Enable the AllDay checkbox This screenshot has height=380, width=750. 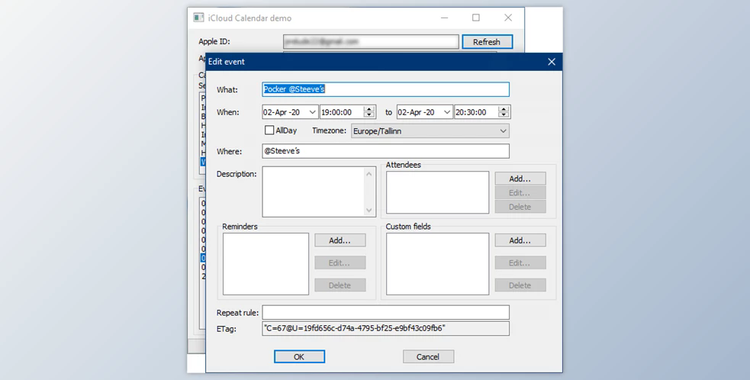pyautogui.click(x=269, y=130)
